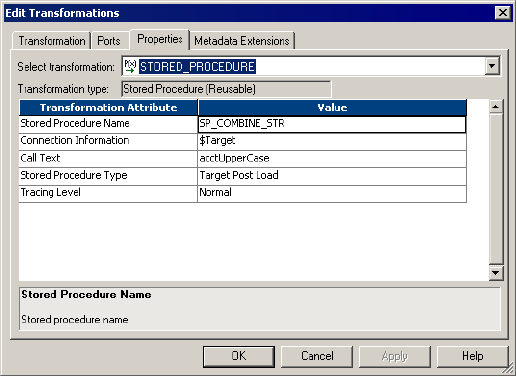Select the Tracing Level attribute row
Image resolution: width=516 pixels, height=376 pixels.
click(x=108, y=193)
